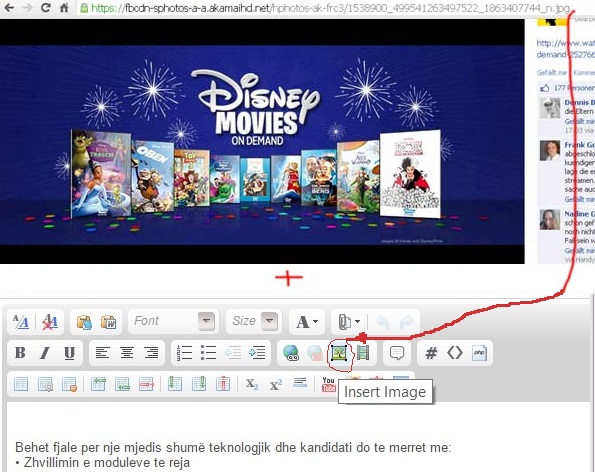Image resolution: width=595 pixels, height=472 pixels.
Task: Toggle underline formatting
Action: click(x=69, y=353)
